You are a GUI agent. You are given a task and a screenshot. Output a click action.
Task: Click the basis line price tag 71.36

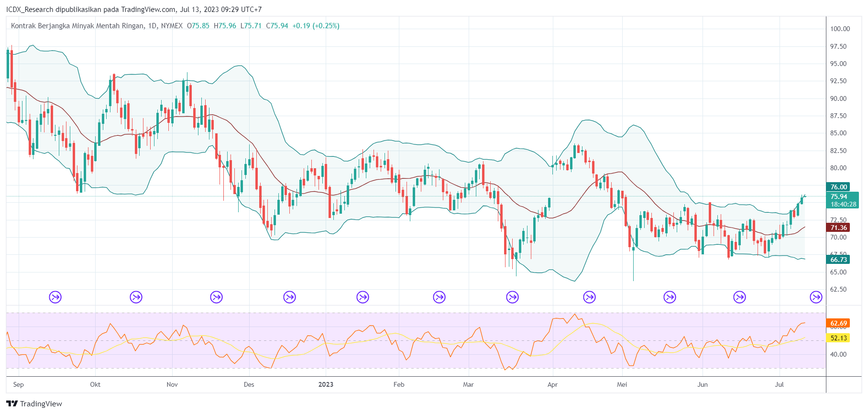point(838,228)
